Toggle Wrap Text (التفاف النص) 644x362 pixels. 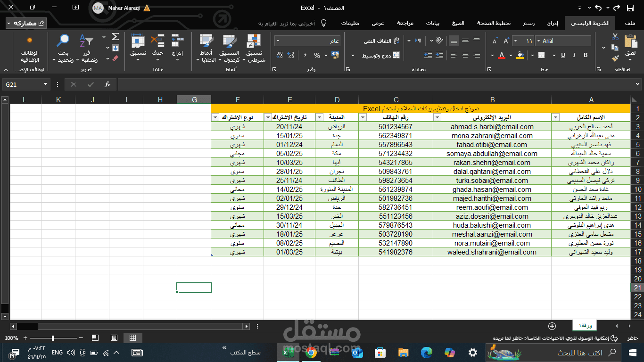coord(381,41)
